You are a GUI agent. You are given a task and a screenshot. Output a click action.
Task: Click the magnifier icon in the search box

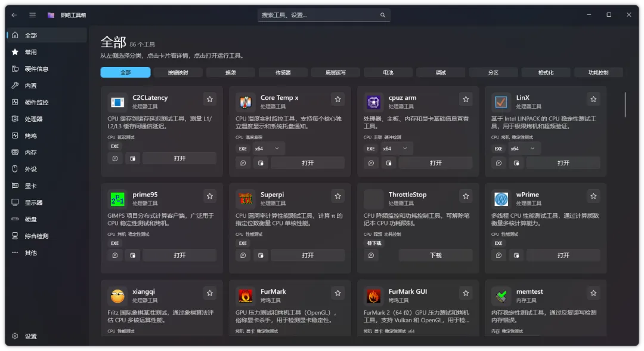click(383, 15)
